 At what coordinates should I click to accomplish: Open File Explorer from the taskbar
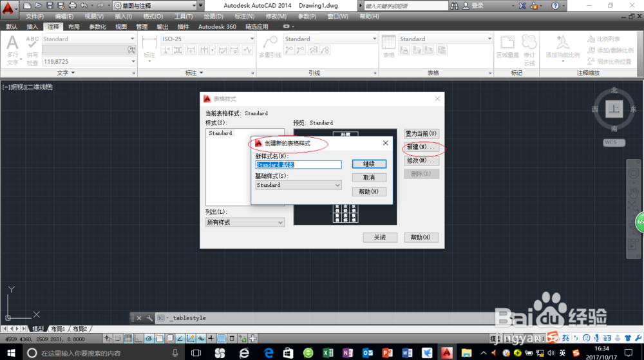(466, 353)
